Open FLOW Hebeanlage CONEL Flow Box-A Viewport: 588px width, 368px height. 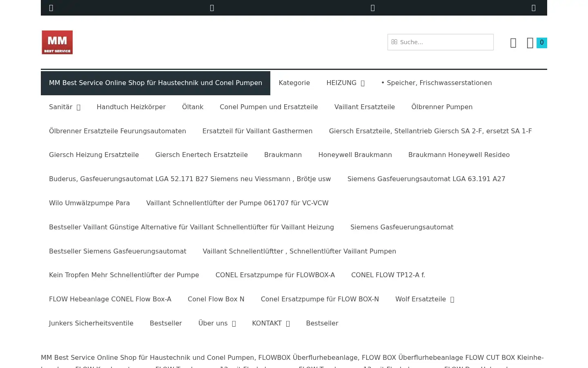pyautogui.click(x=110, y=299)
